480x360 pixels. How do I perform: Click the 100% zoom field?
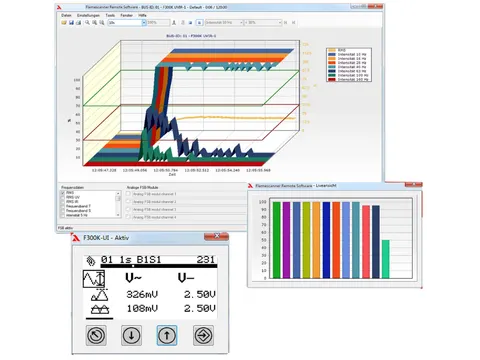point(158,23)
